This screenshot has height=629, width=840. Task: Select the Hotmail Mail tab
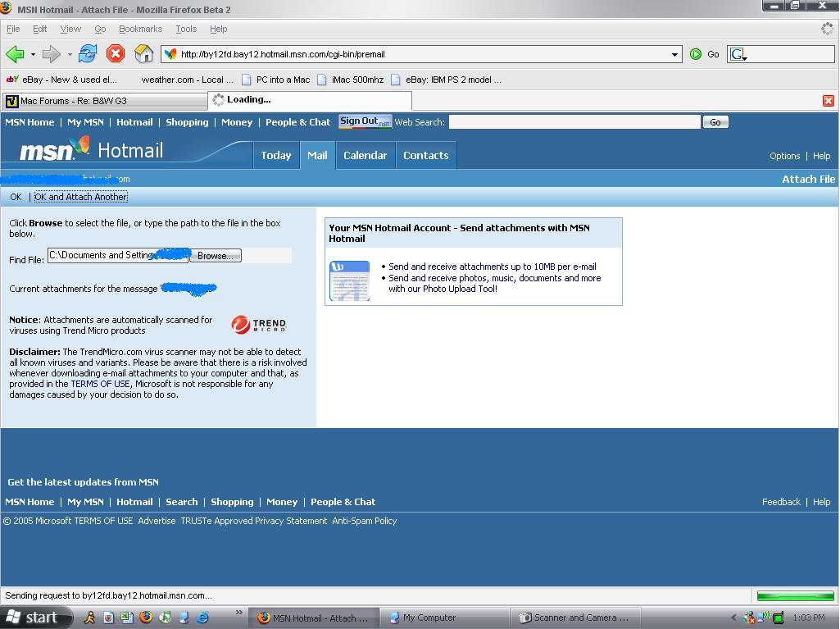click(317, 156)
